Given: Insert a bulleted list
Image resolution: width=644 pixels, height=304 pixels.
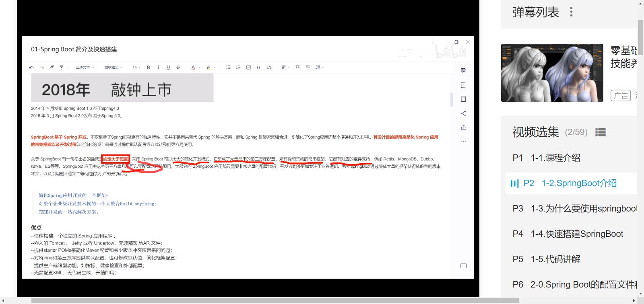Looking at the screenshot, I should tap(228, 68).
